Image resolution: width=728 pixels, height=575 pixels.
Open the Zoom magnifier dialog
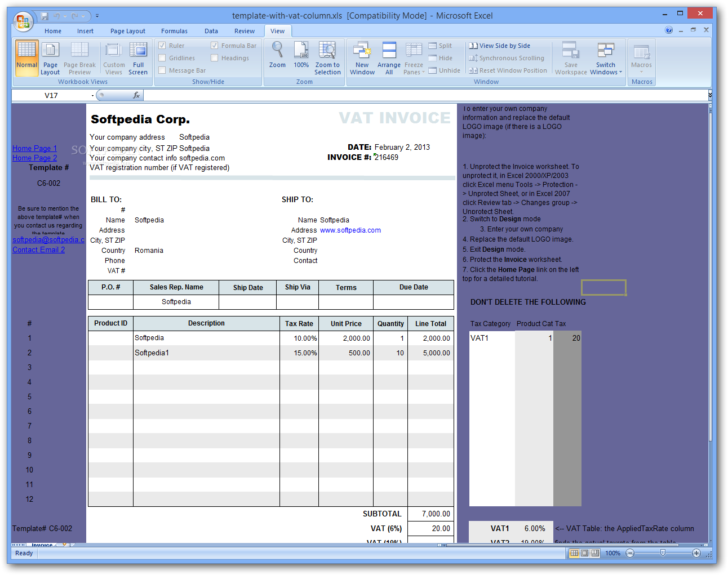point(277,55)
